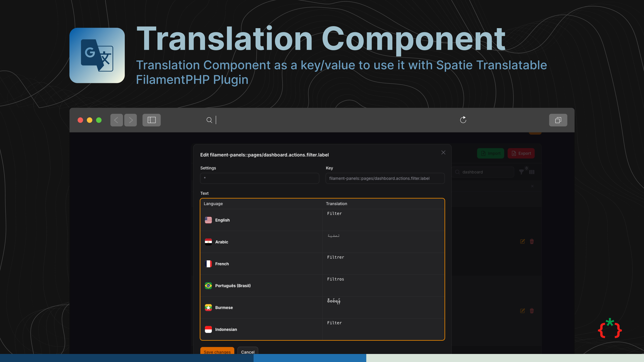Click the browser back arrow button

click(116, 120)
